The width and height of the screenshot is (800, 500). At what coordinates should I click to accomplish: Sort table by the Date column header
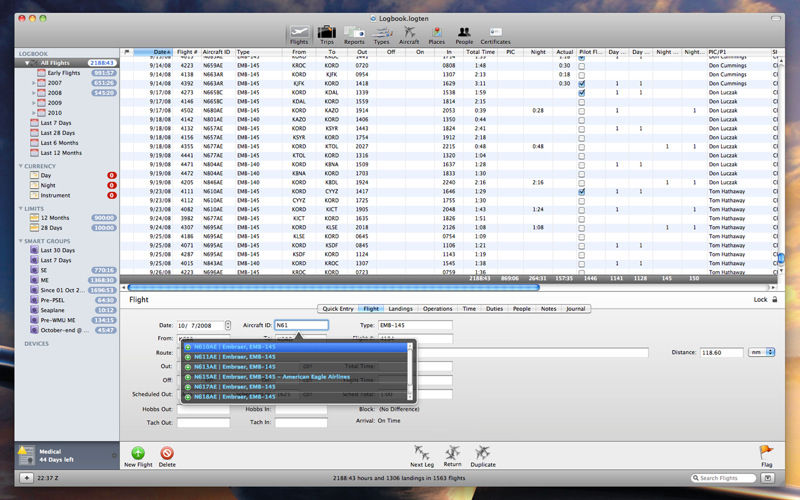(x=153, y=52)
